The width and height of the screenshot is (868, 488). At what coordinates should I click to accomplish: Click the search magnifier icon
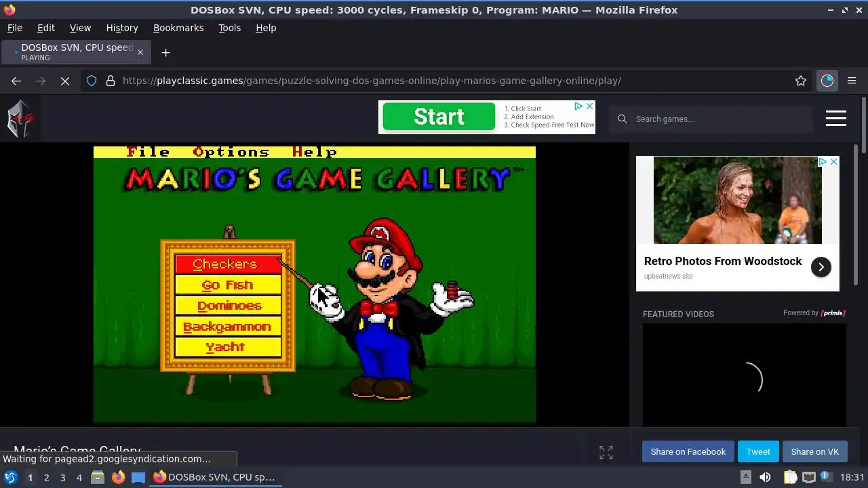622,119
